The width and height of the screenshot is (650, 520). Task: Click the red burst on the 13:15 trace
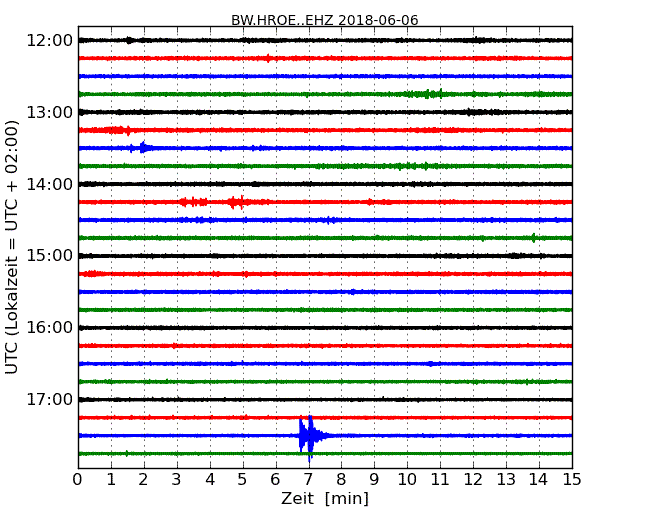[x=115, y=130]
